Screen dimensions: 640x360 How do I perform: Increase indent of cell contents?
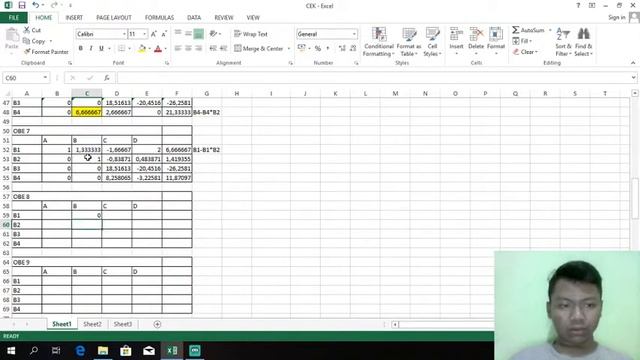223,48
